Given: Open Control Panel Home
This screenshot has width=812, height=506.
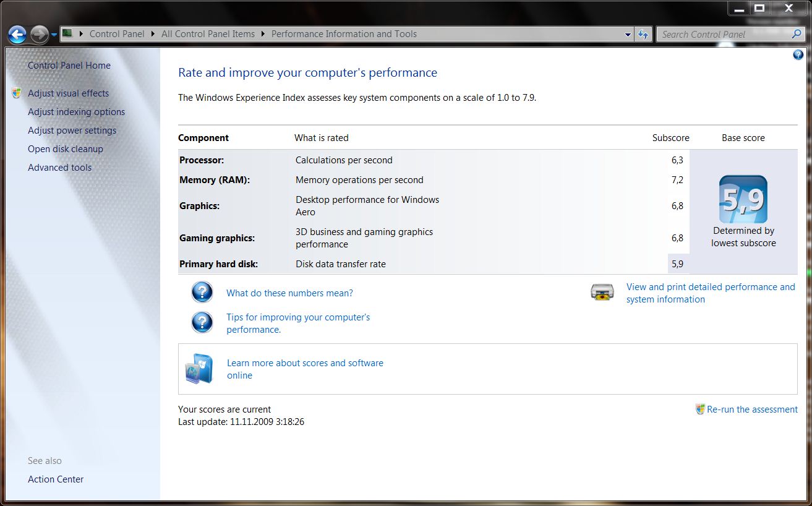Looking at the screenshot, I should pos(69,66).
